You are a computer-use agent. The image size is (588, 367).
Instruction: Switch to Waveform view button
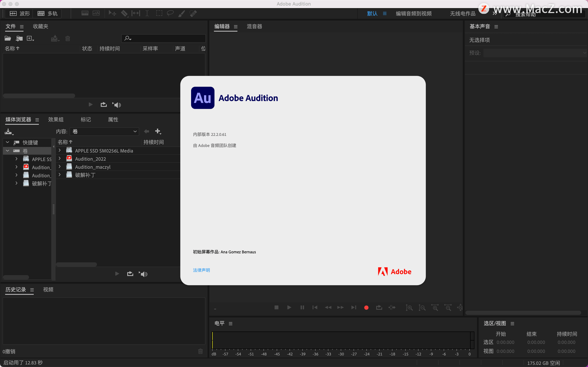pos(19,13)
